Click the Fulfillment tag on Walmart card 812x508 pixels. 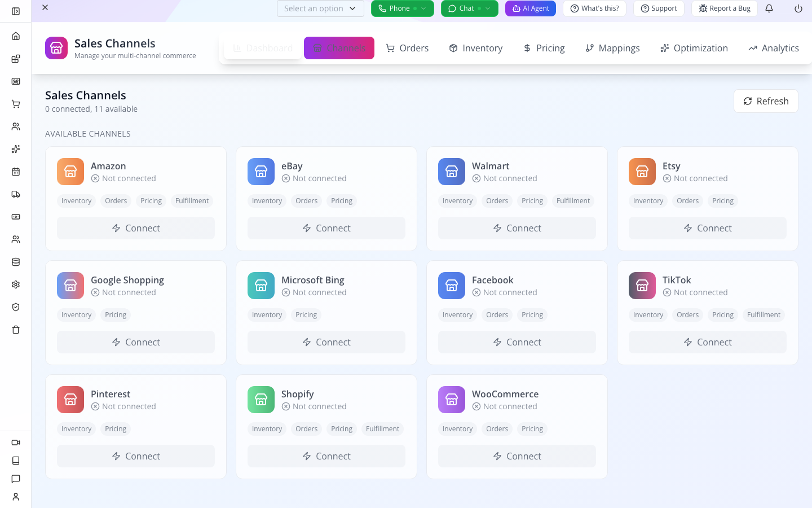tap(573, 201)
